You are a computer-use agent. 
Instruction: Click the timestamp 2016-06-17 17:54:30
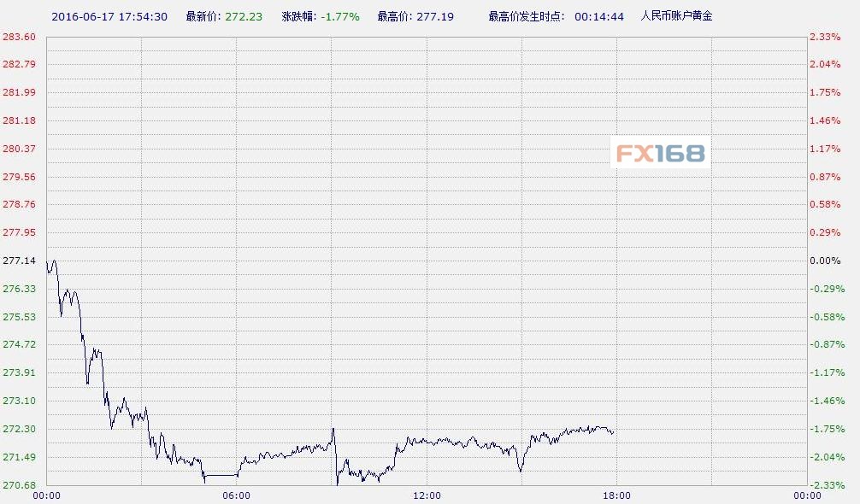pos(112,15)
